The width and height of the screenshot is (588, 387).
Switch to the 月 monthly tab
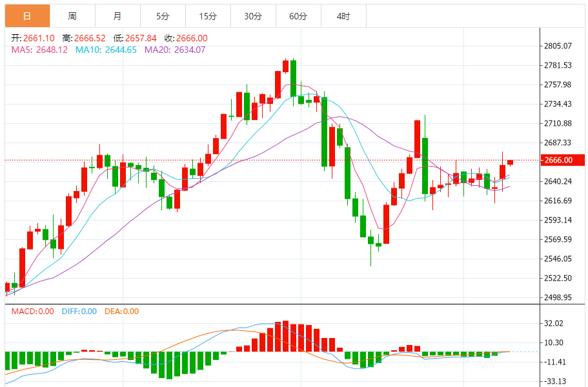(117, 16)
